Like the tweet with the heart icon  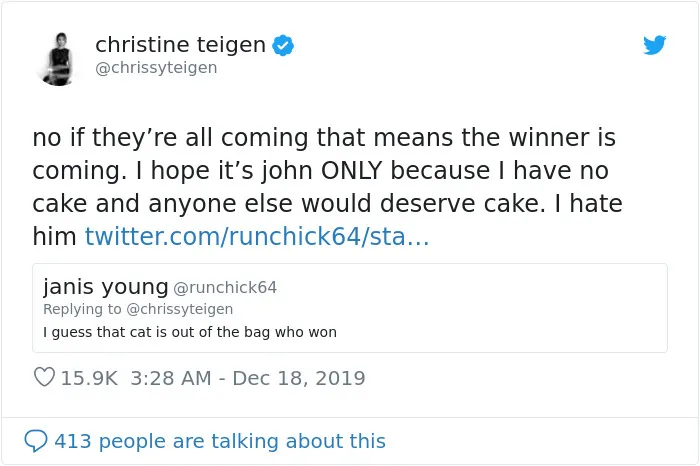(x=44, y=377)
